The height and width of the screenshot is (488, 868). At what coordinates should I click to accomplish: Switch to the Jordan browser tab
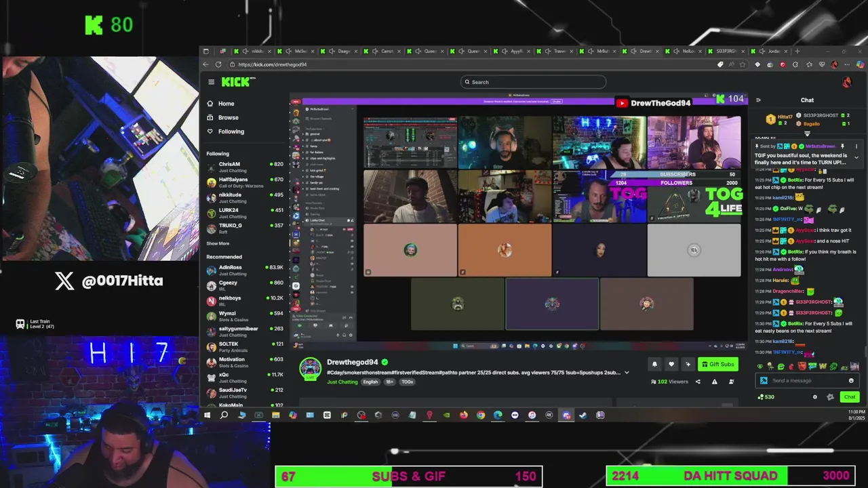click(x=770, y=51)
